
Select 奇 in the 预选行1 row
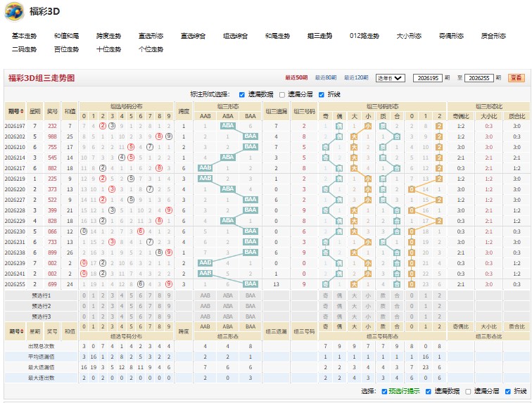pyautogui.click(x=325, y=295)
